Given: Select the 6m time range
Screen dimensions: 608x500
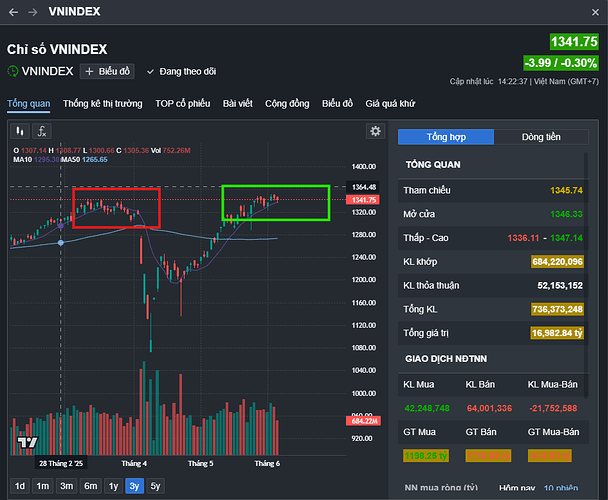Looking at the screenshot, I should click(x=90, y=486).
